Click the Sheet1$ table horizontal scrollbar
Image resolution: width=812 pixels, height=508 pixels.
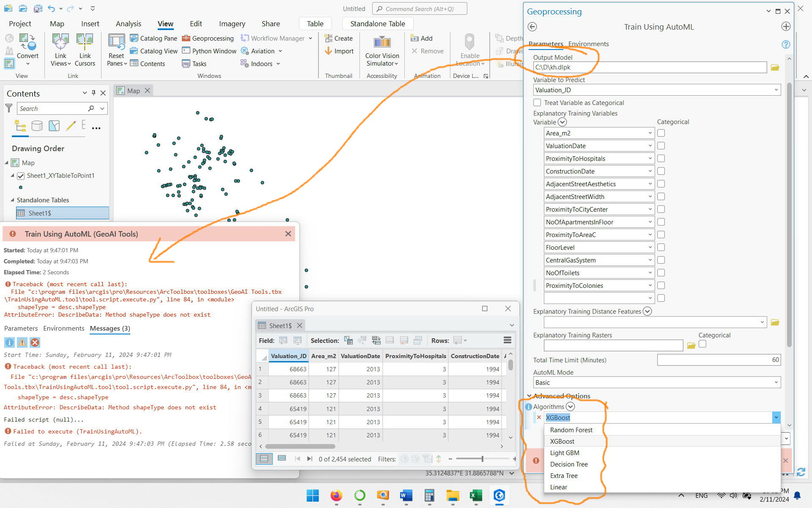click(300, 446)
